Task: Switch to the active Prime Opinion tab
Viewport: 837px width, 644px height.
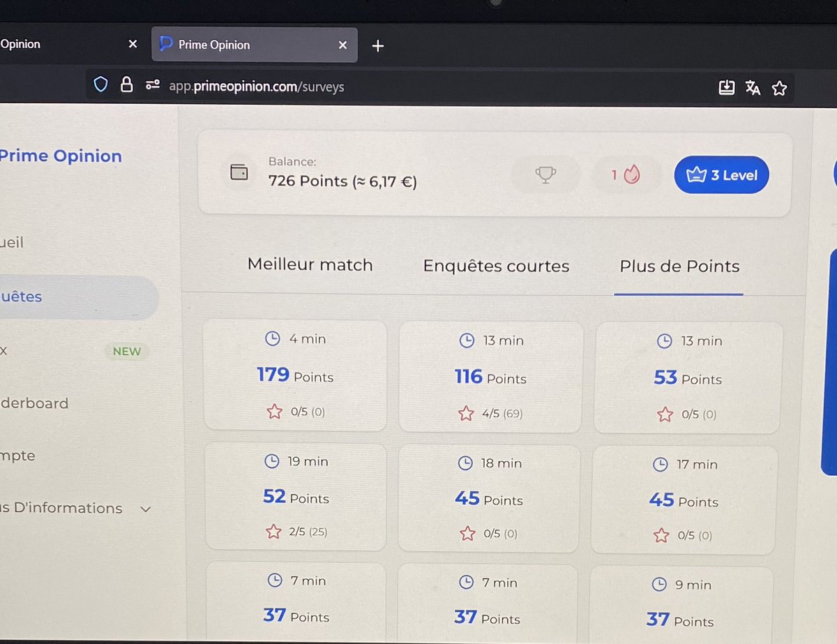Action: (x=255, y=45)
